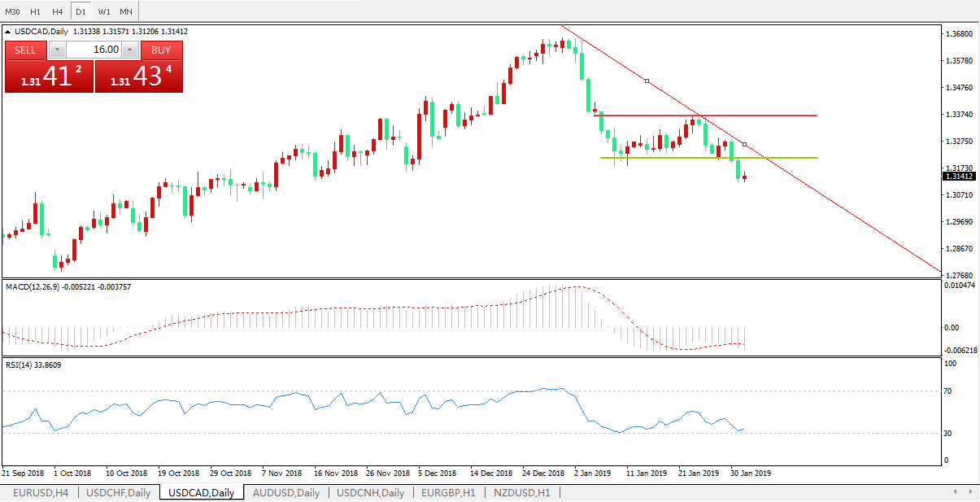Viewport: 980px width, 502px height.
Task: Toggle the D1 daily timeframe
Action: (81, 11)
